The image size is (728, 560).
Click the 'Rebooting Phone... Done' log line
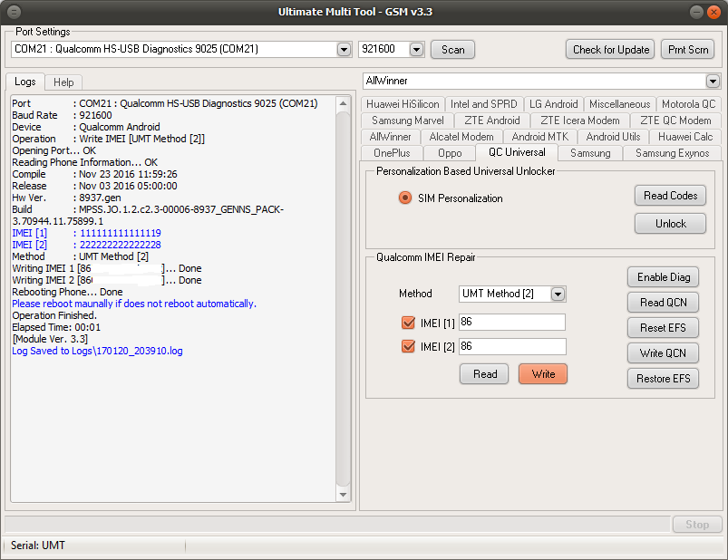[67, 293]
